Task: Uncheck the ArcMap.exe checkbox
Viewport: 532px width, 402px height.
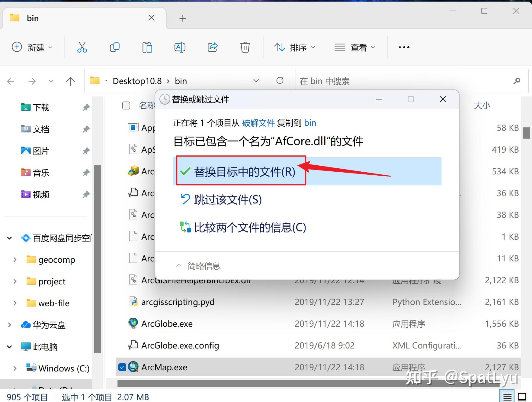Action: (x=122, y=367)
